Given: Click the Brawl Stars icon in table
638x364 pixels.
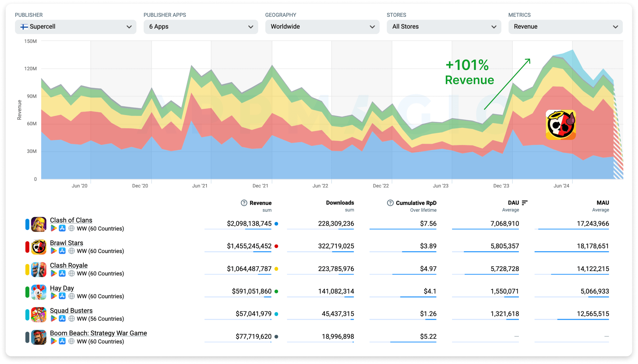Looking at the screenshot, I should (x=39, y=247).
